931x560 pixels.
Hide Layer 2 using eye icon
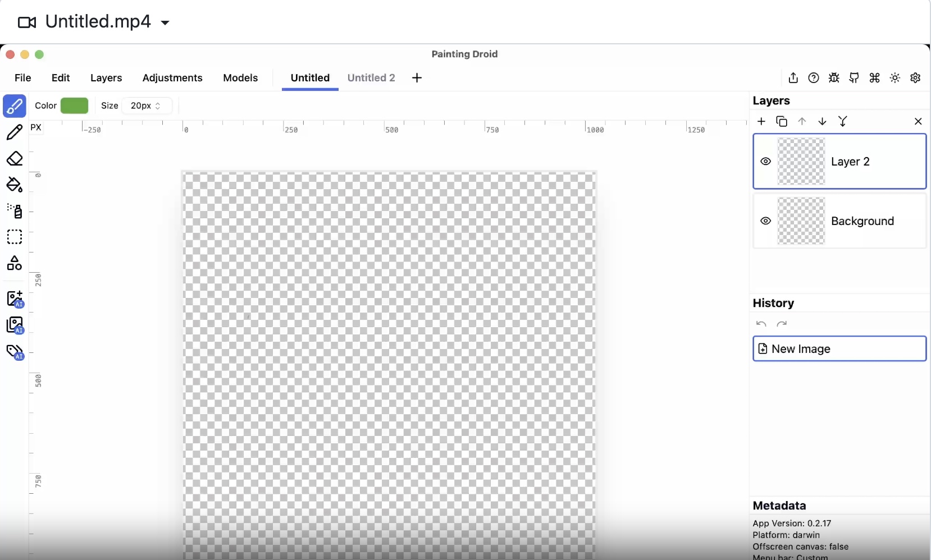[x=765, y=162]
